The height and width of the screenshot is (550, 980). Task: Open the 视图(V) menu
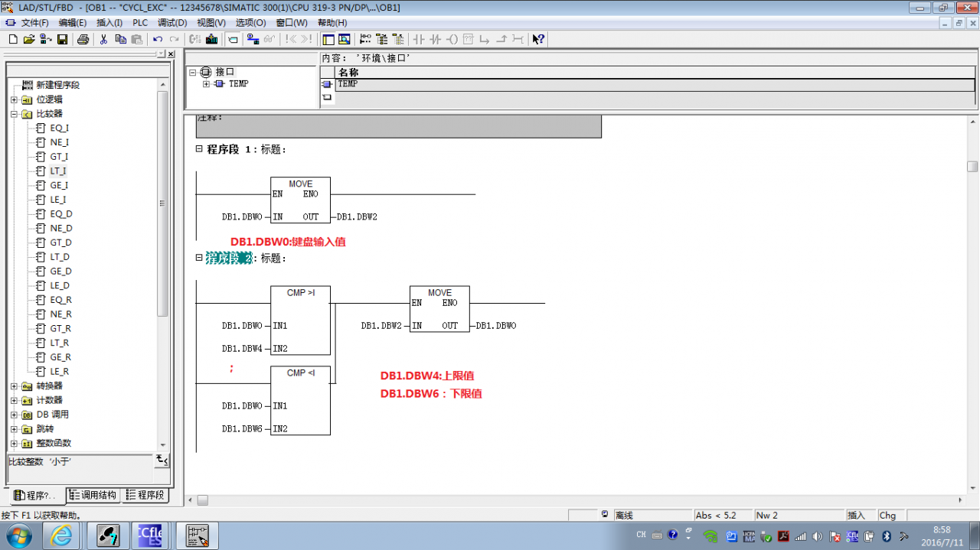[211, 23]
